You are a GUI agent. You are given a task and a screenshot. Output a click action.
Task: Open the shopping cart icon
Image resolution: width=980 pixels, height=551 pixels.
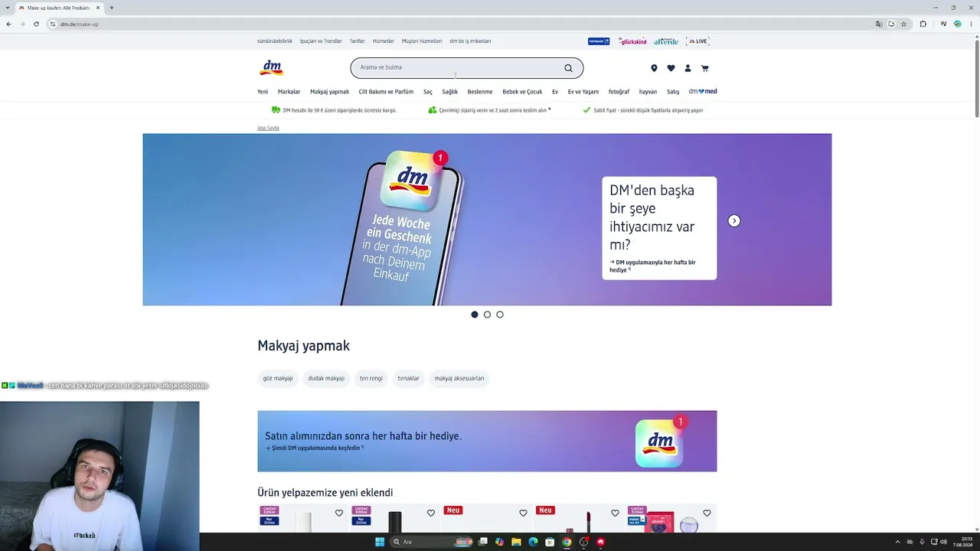tap(704, 68)
